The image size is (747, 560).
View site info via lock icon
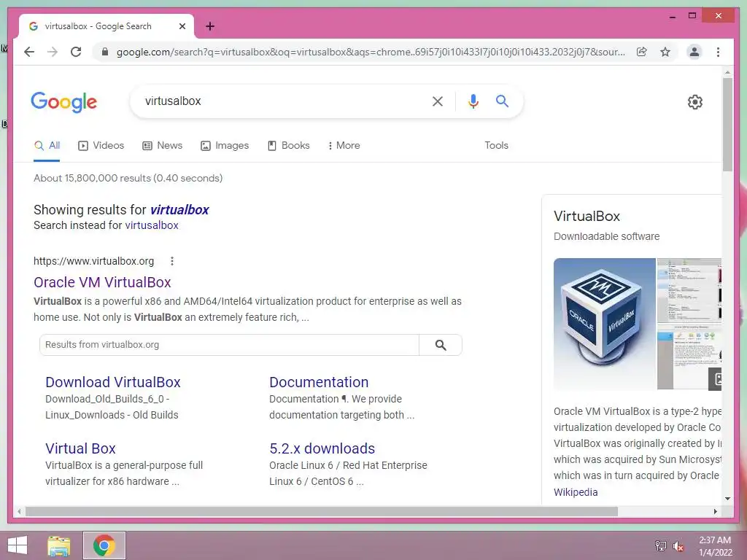point(105,52)
